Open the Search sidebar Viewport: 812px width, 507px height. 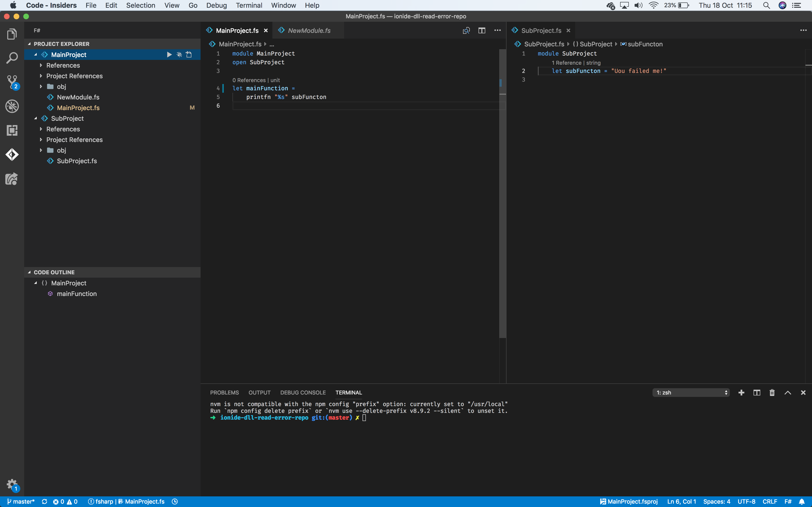pyautogui.click(x=12, y=58)
